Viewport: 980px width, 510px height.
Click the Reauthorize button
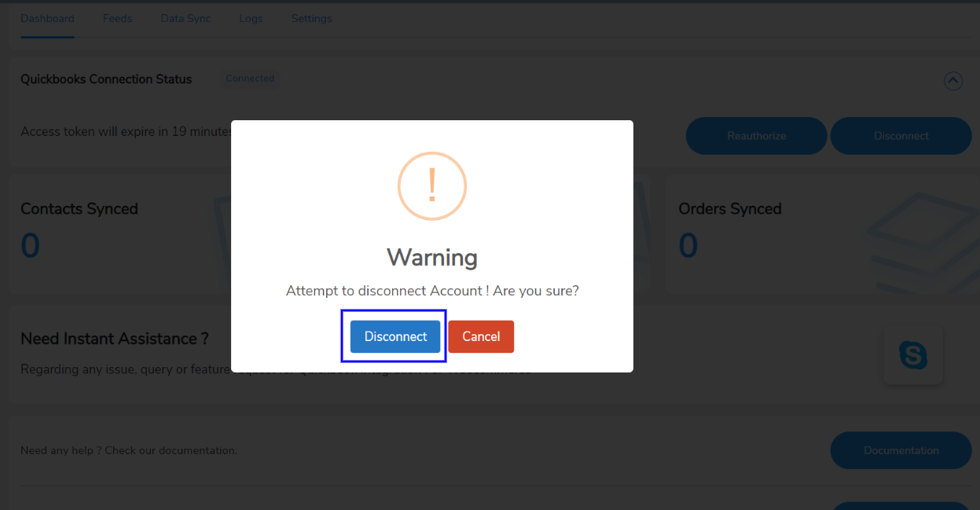pos(756,136)
